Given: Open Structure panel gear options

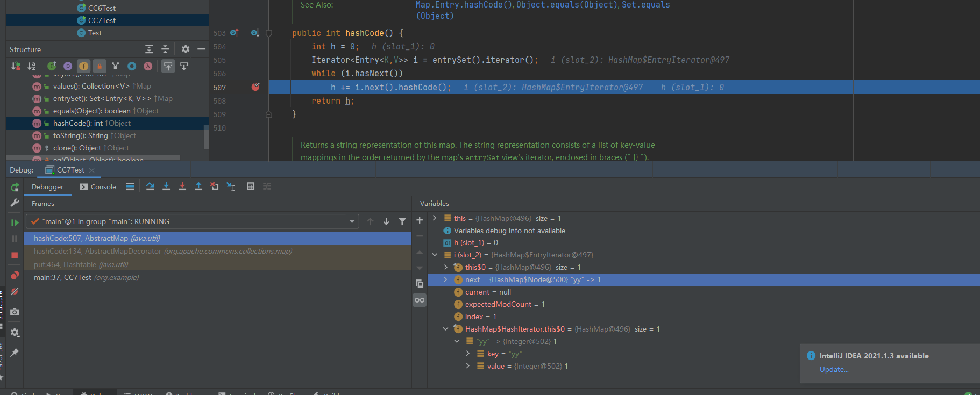Looking at the screenshot, I should pos(186,49).
